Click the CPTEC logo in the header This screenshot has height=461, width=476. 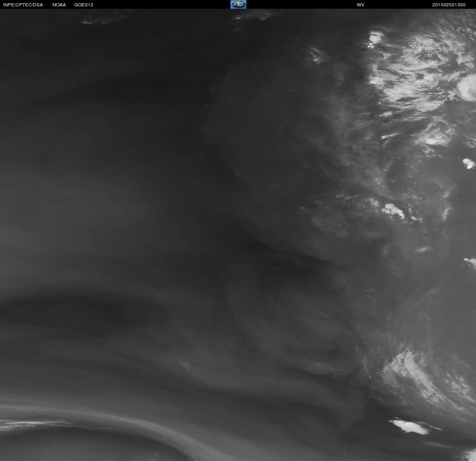click(238, 4)
